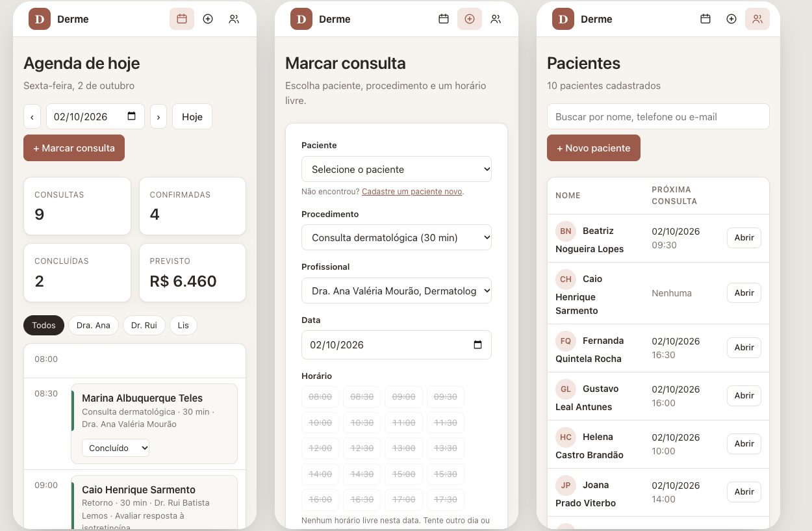Viewport: 812px width, 531px height.
Task: Click + Marcar consulta button
Action: point(74,148)
